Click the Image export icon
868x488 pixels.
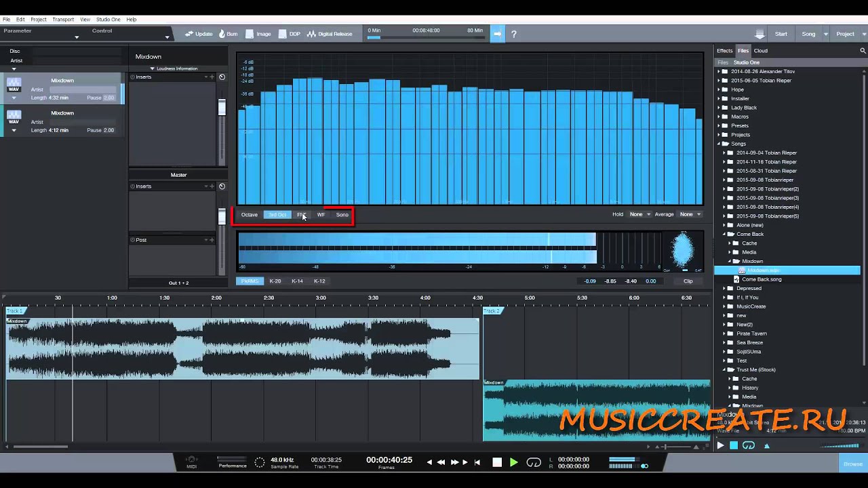tap(250, 34)
